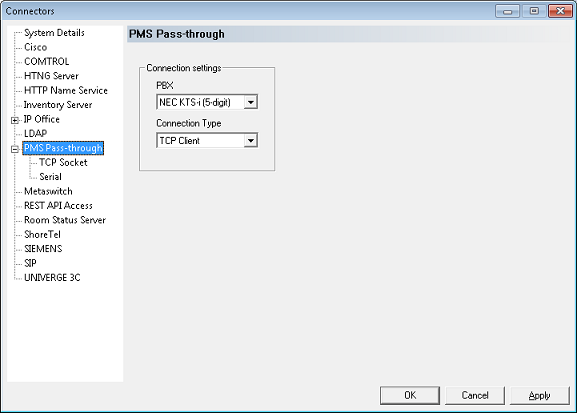577x413 pixels.
Task: Select Room Status Server
Action: [x=65, y=220]
